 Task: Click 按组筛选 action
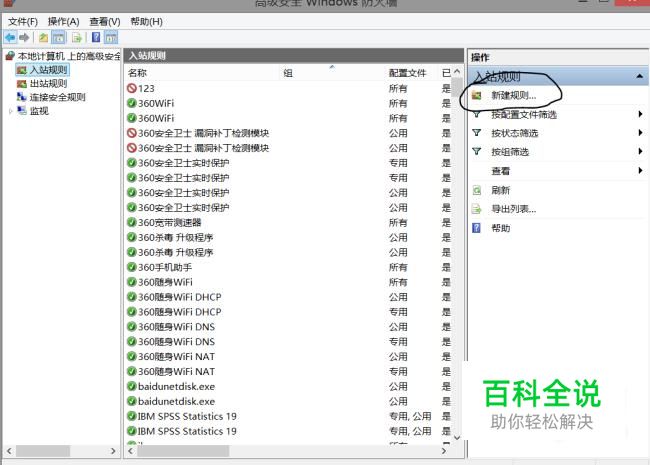(510, 152)
